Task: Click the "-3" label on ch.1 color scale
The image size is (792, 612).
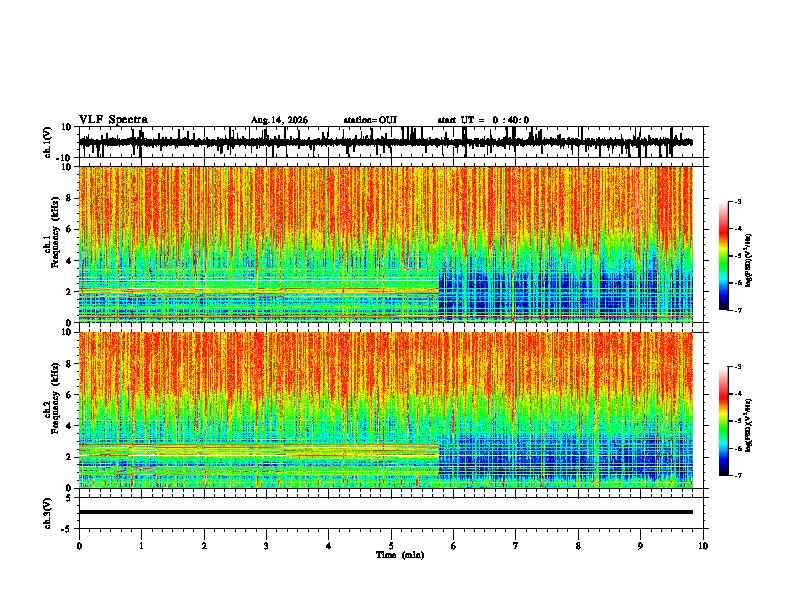Action: (x=737, y=201)
